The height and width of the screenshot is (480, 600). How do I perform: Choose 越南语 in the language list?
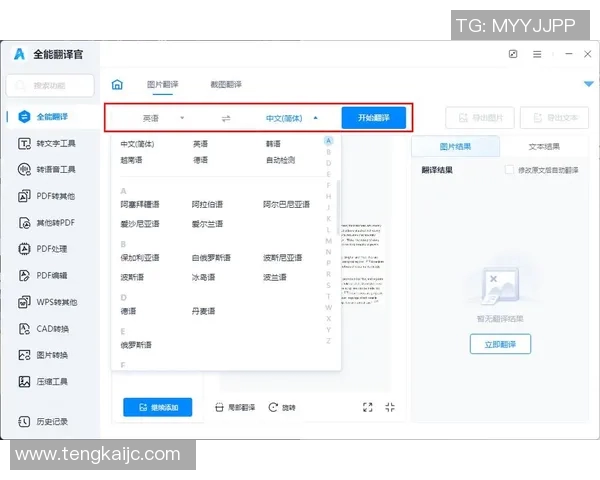[131, 160]
